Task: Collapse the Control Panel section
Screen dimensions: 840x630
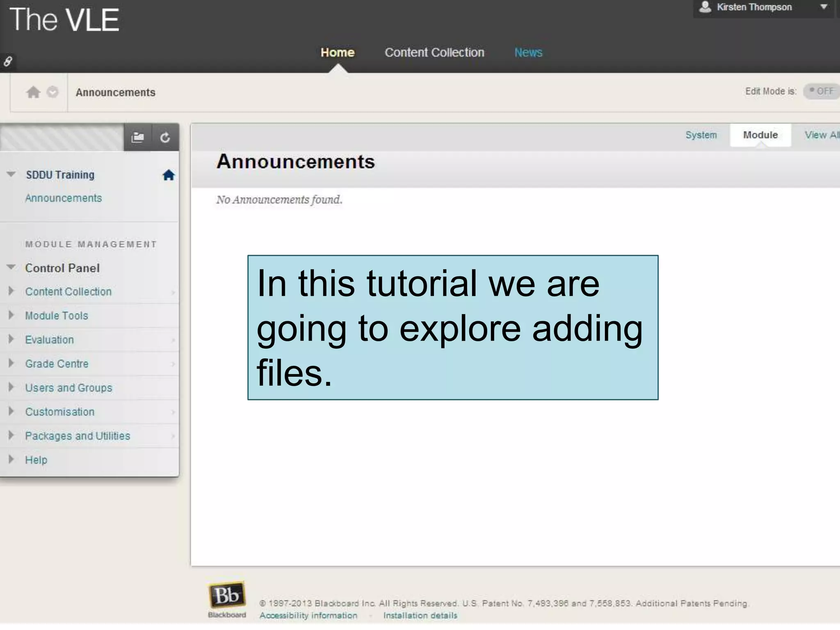Action: click(x=11, y=267)
